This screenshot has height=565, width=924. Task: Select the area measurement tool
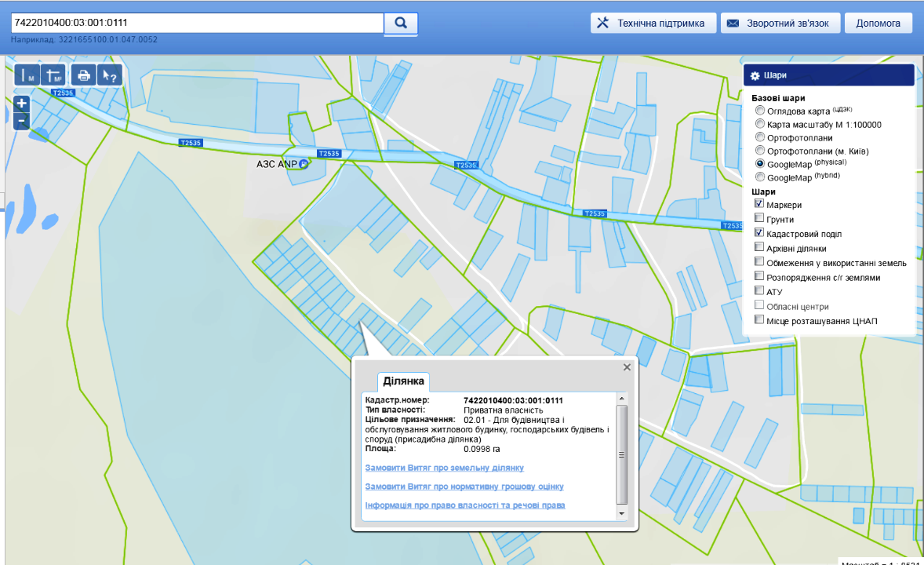tap(53, 75)
